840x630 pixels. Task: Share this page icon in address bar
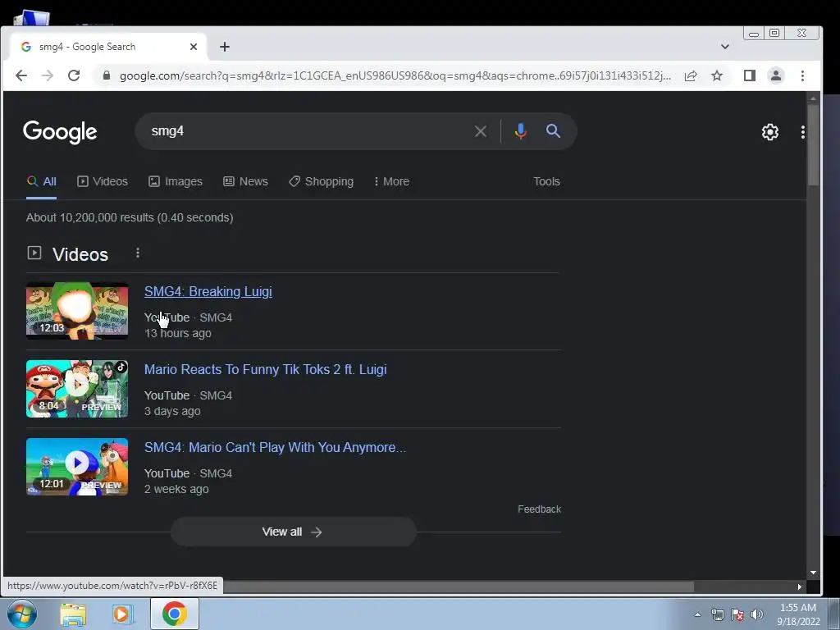(691, 75)
